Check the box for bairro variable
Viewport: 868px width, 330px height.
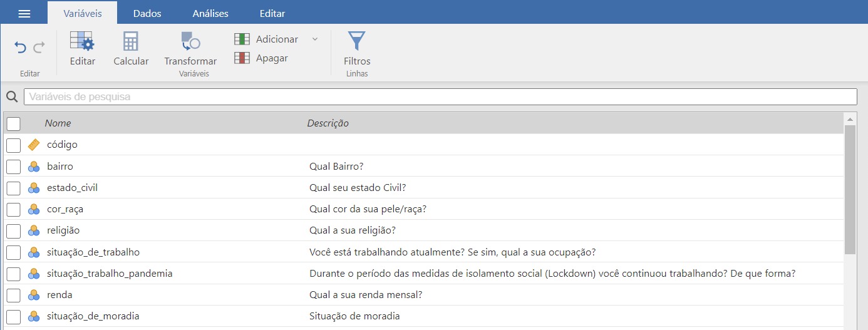tap(14, 167)
